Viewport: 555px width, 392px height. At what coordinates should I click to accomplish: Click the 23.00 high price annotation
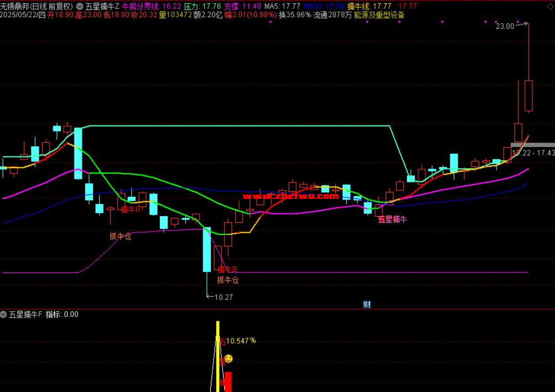click(x=505, y=26)
